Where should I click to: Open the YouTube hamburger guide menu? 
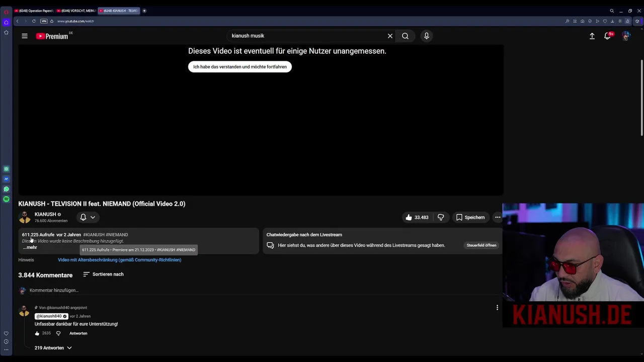[25, 36]
